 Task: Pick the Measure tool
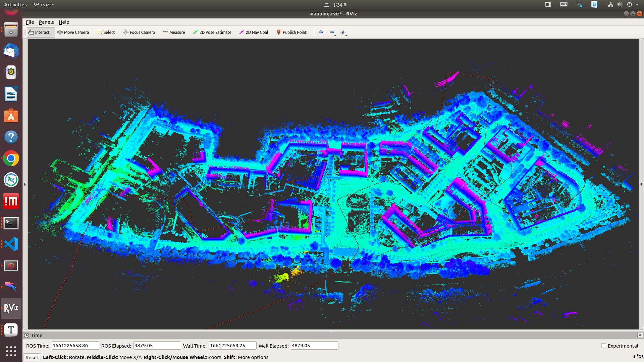pyautogui.click(x=174, y=32)
